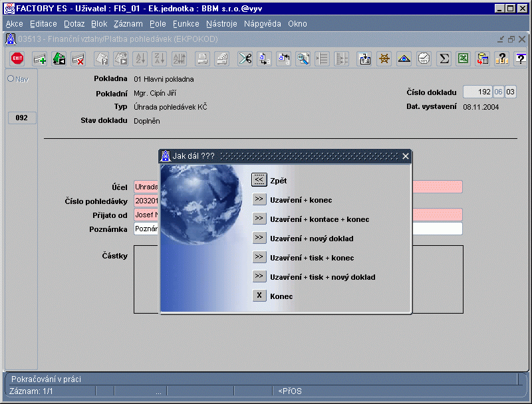Click the magnifier search icon
Image resolution: width=532 pixels, height=404 pixels.
coord(303,58)
